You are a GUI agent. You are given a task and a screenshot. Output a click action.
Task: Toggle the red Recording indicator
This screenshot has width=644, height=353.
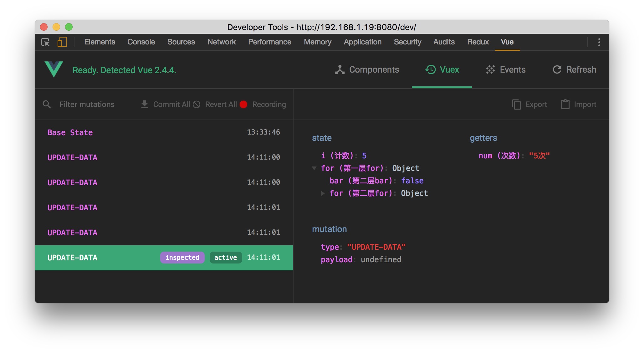(x=243, y=104)
